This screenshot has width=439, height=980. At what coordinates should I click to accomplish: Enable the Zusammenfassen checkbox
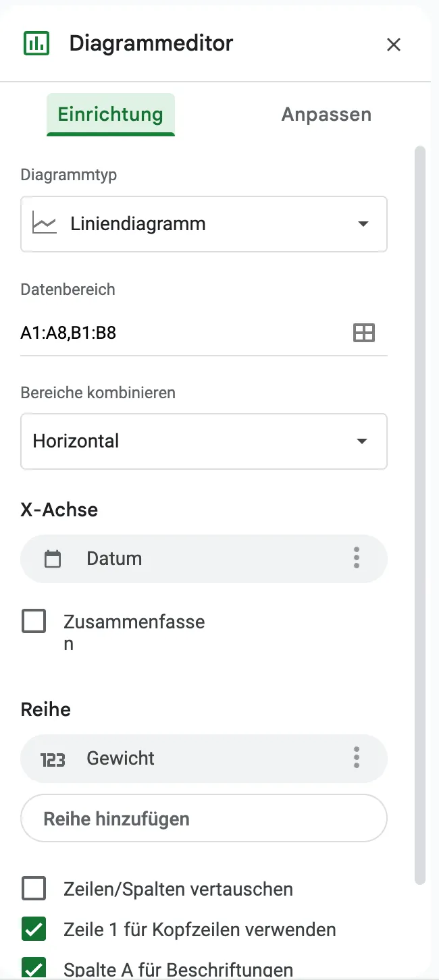(x=33, y=620)
